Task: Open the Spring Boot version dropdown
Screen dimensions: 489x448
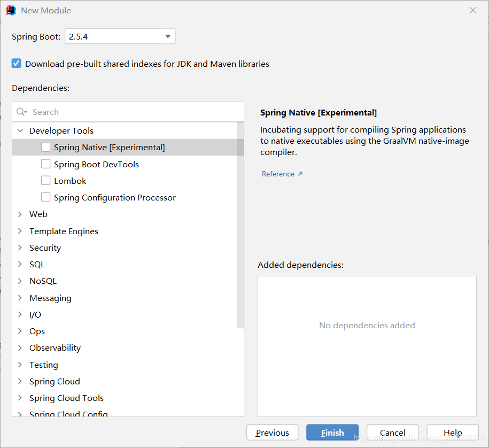Action: pyautogui.click(x=120, y=36)
